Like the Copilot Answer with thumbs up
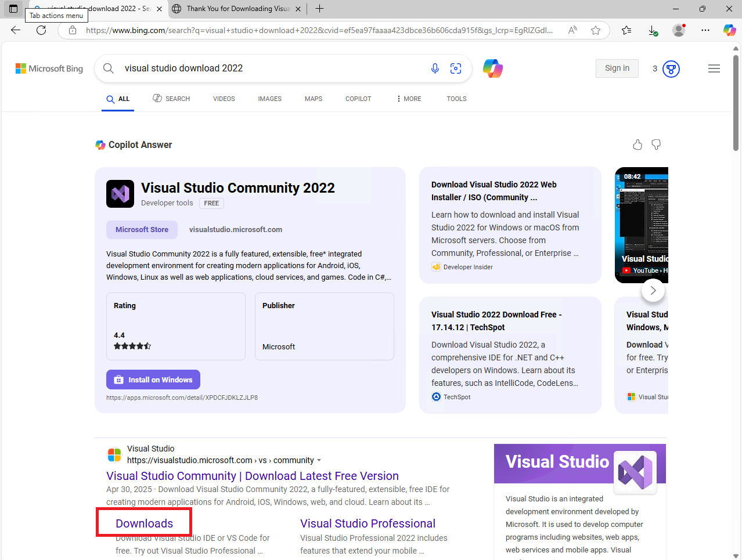The image size is (742, 560). [x=637, y=144]
